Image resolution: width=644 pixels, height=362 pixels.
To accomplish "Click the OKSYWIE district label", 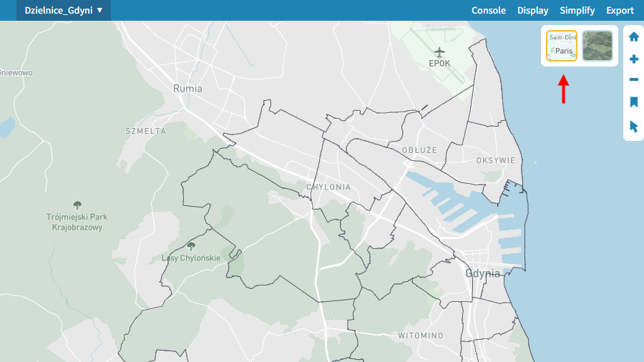I will 495,160.
